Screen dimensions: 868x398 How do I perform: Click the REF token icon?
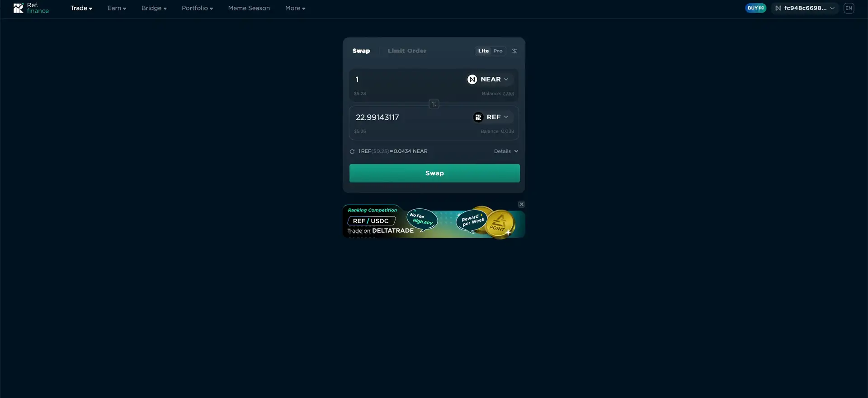478,117
